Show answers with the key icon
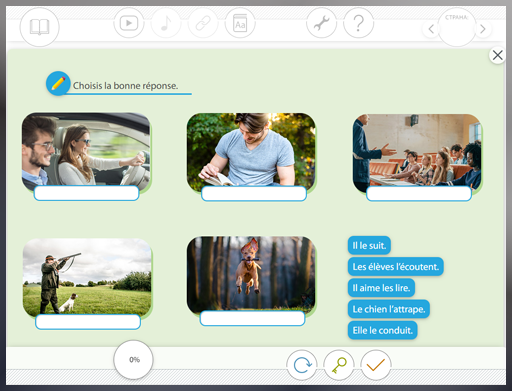512x391 pixels. pyautogui.click(x=339, y=365)
